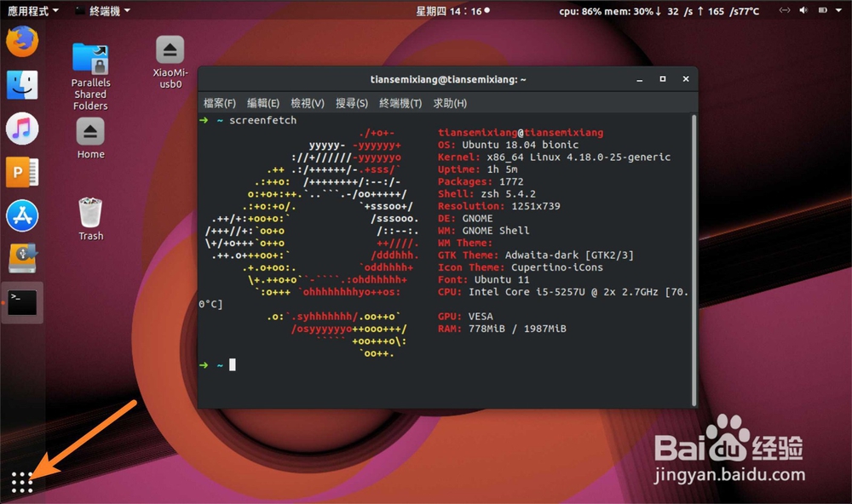Open the 終端機 app menu in top bar

(x=103, y=11)
